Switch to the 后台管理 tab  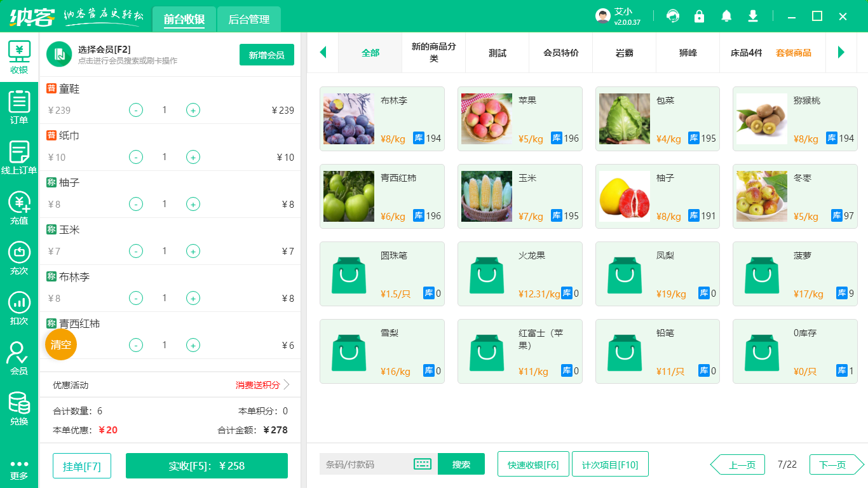click(248, 20)
